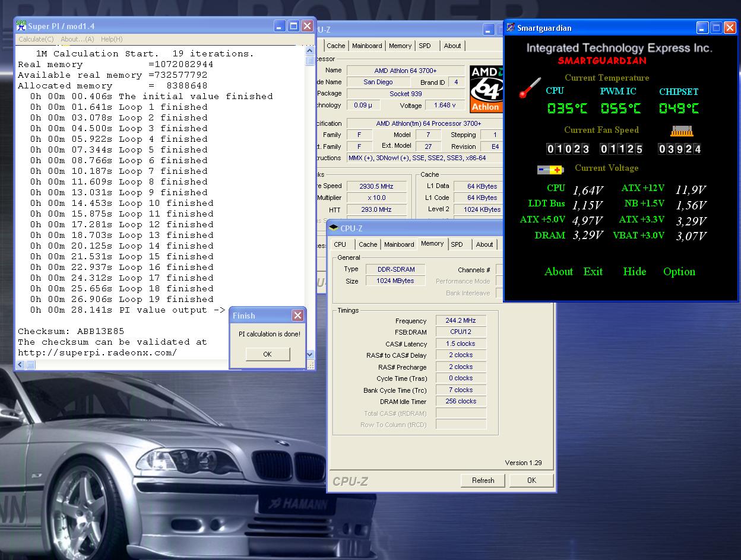
Task: Click the CAS# Latency value 1.5 clocks
Action: [461, 343]
